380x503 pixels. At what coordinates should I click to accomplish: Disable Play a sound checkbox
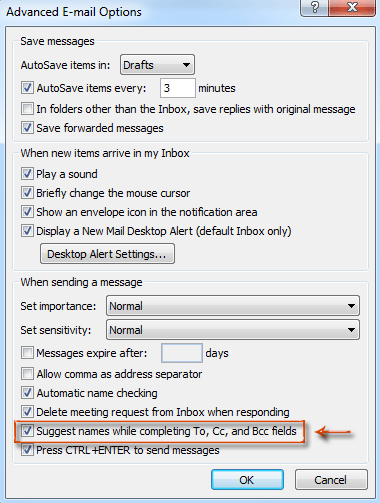point(27,174)
